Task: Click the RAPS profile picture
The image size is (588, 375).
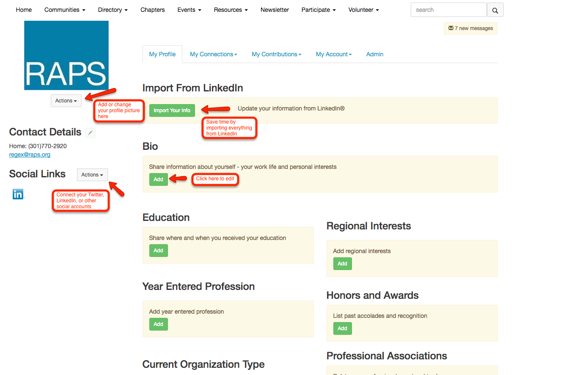Action: click(66, 55)
